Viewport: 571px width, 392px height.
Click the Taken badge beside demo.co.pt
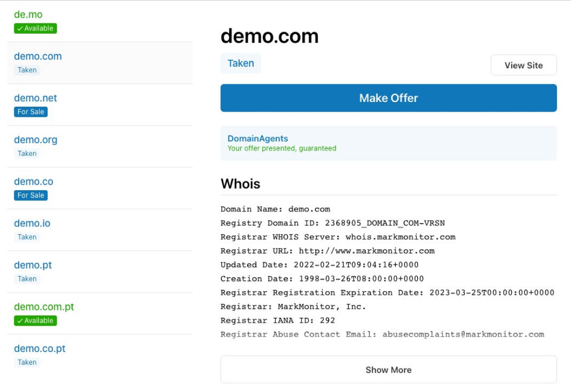pyautogui.click(x=27, y=362)
